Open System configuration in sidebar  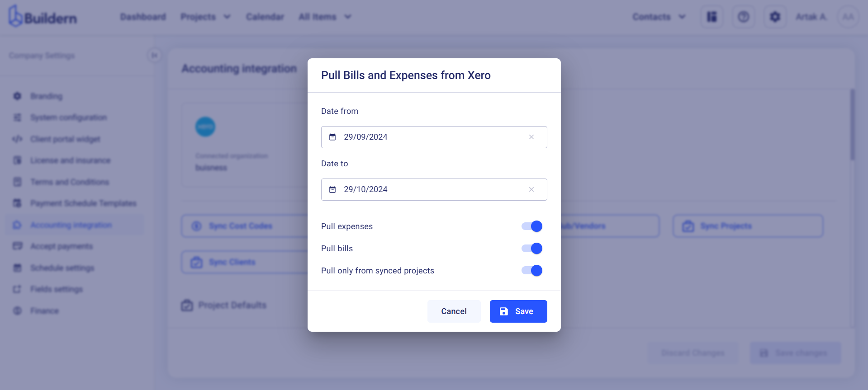[x=75, y=117]
